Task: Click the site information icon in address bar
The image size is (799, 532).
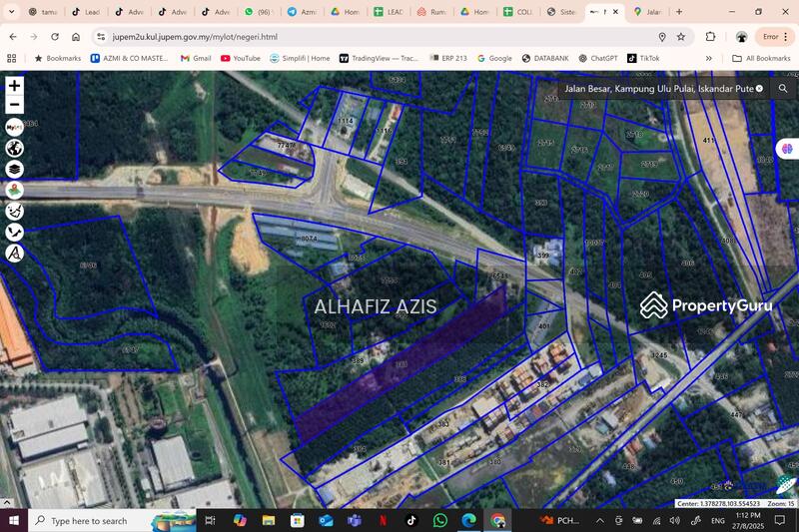Action: 101,37
